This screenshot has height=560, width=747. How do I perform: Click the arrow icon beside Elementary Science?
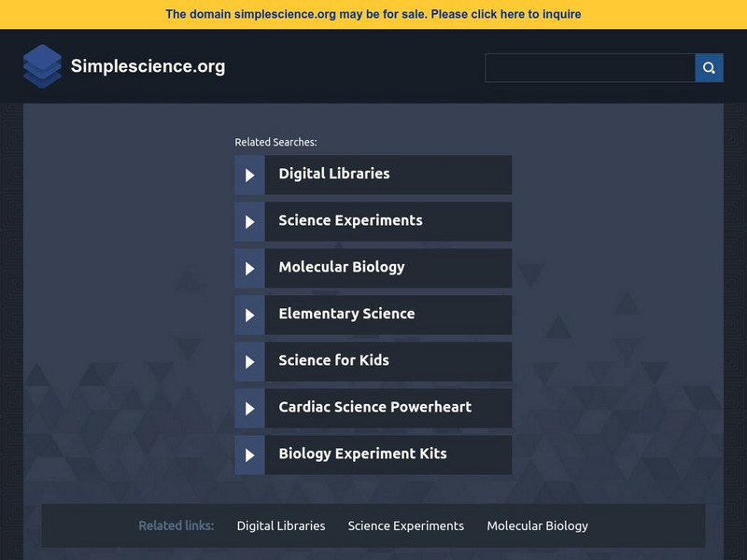tap(249, 315)
